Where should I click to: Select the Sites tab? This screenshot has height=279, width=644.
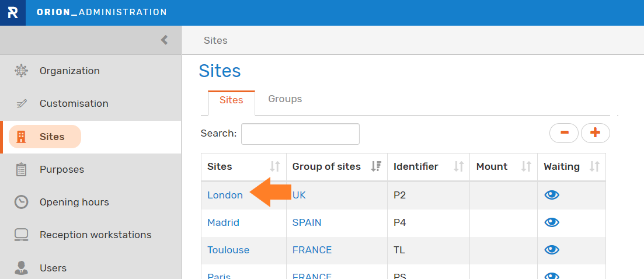(x=231, y=100)
